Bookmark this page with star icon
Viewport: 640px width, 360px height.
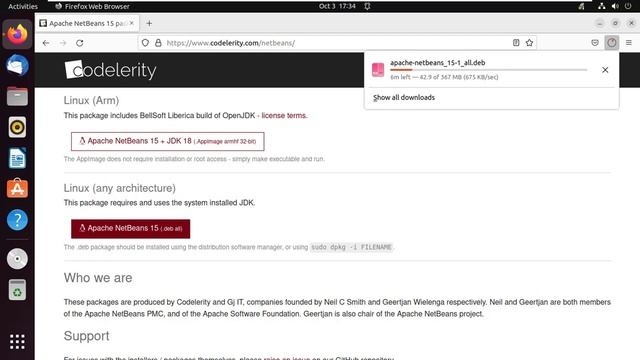pos(529,42)
